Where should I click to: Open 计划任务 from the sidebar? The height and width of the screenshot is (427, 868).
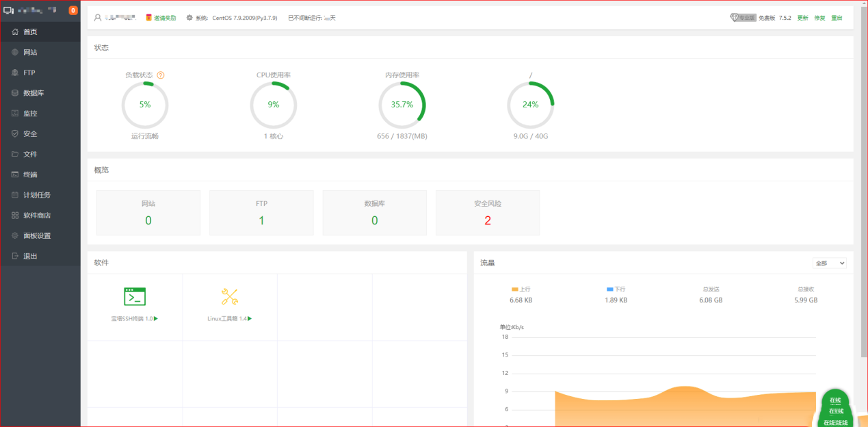[36, 195]
